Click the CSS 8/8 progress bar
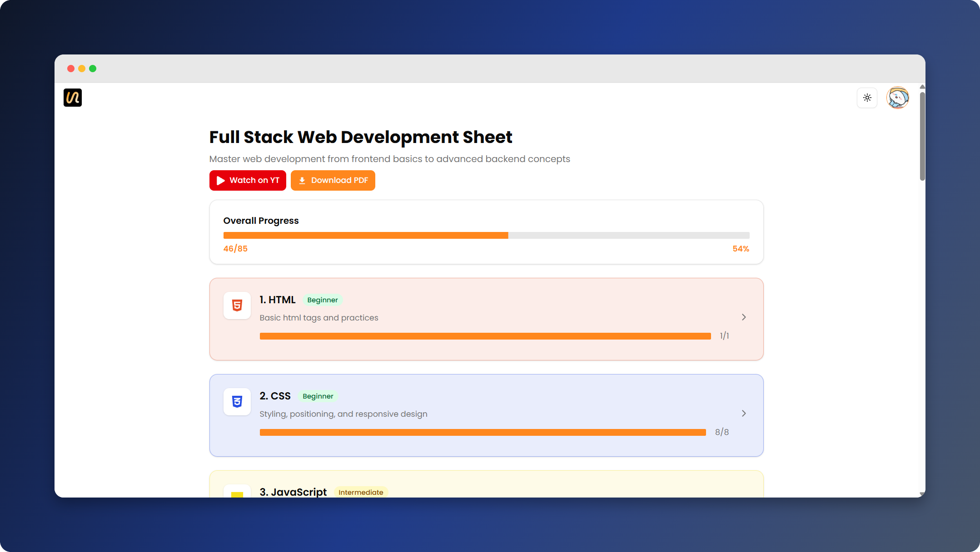The image size is (980, 552). pos(483,433)
